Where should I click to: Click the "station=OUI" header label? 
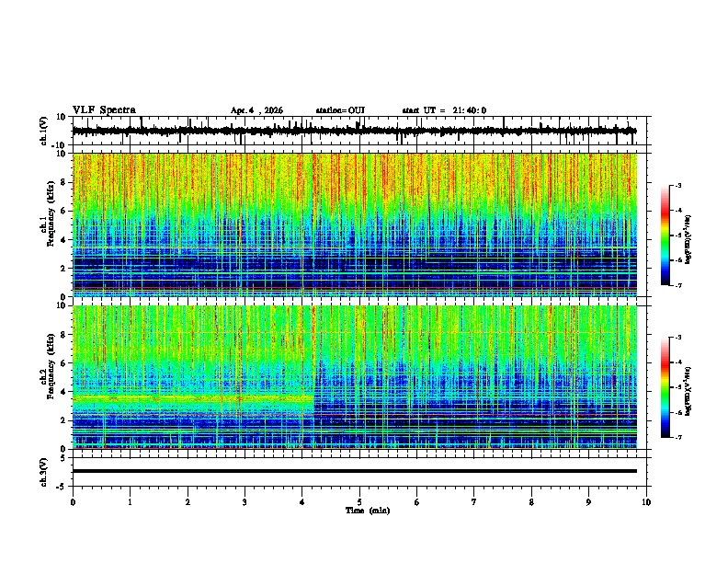click(340, 110)
